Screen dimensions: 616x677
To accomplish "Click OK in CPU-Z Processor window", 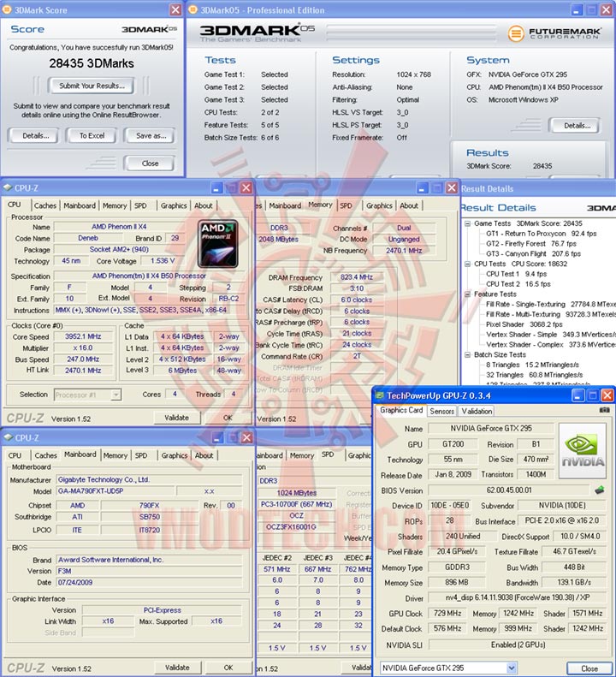I will tap(228, 418).
